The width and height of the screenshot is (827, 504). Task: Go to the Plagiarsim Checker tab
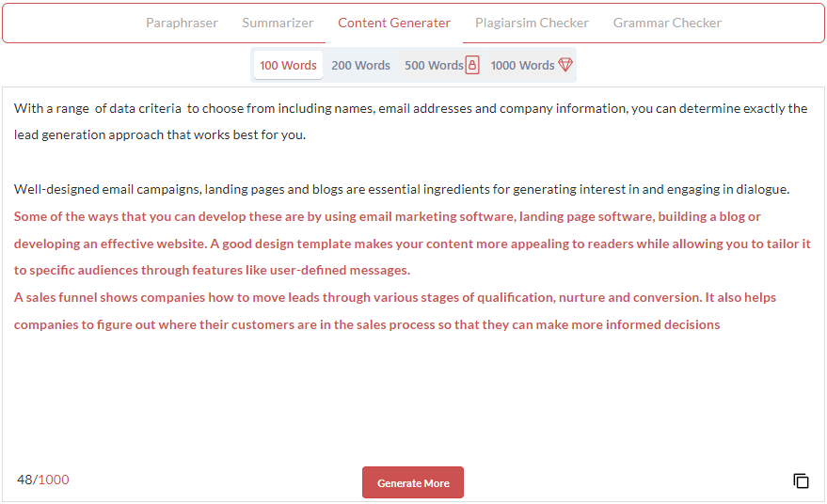coord(532,24)
